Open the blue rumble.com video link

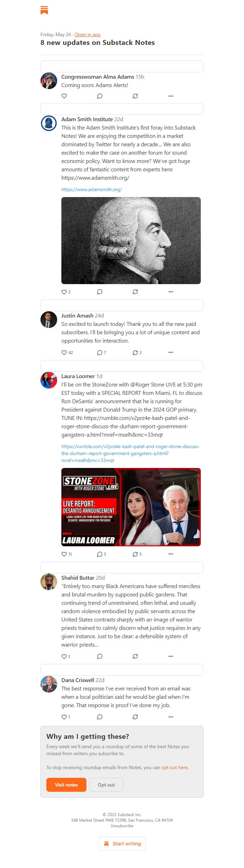[x=130, y=453]
